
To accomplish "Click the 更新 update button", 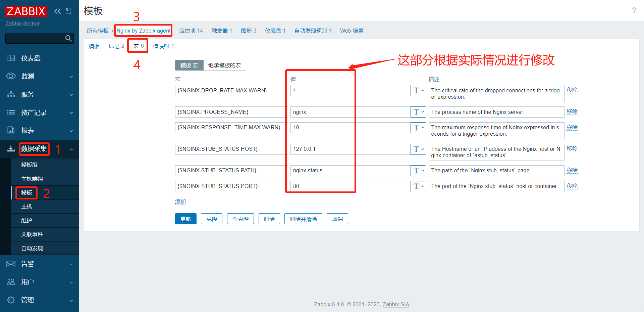I will tap(186, 219).
